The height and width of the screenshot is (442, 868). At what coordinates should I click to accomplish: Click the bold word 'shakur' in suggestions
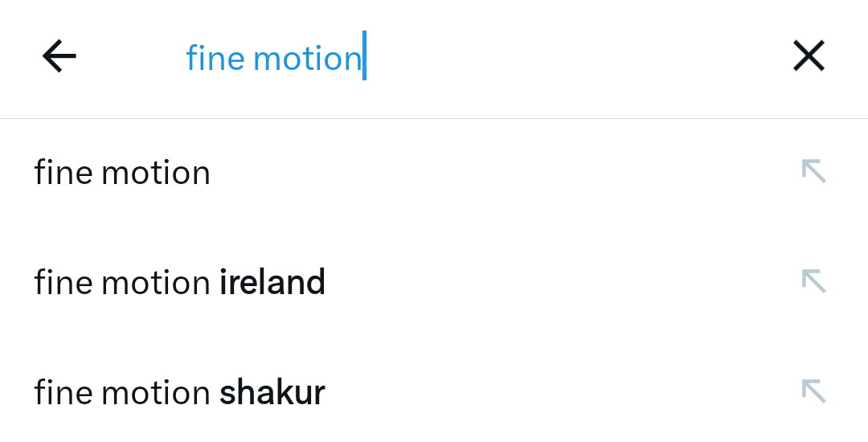272,392
